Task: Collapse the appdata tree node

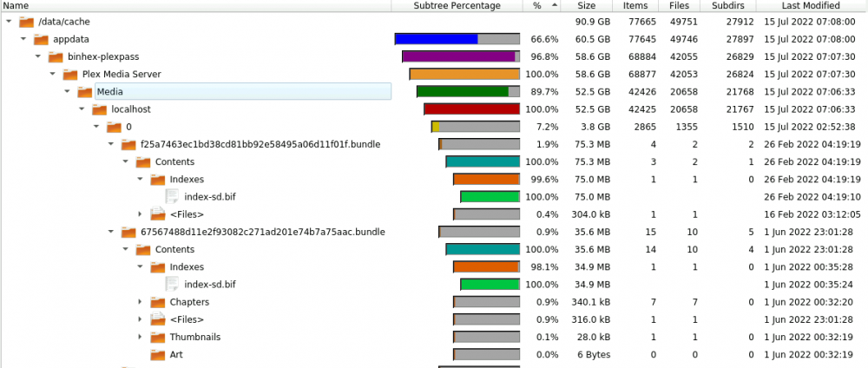Action: click(23, 39)
